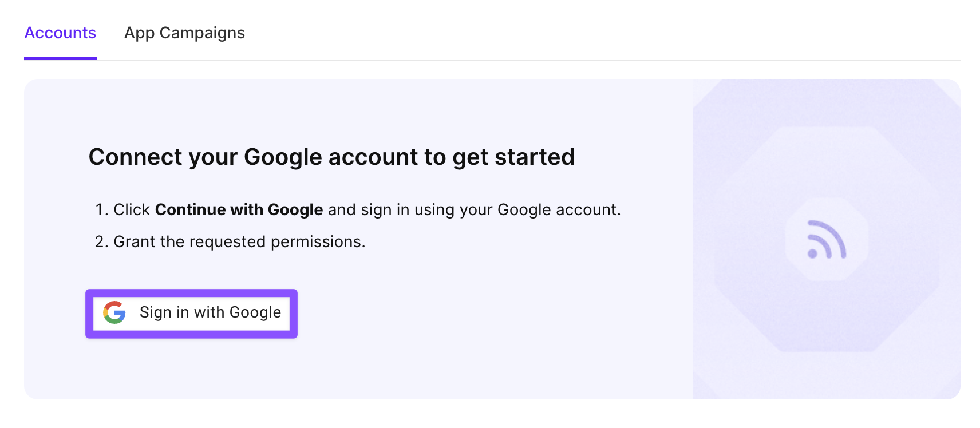The image size is (980, 428).
Task: Click the green segment of the Google logo
Action: pyautogui.click(x=113, y=321)
